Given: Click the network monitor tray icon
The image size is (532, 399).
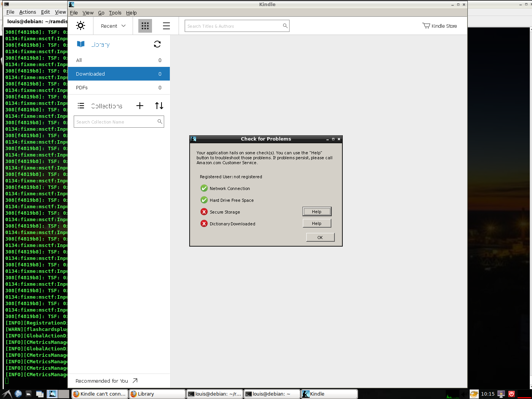Looking at the screenshot, I should coord(501,394).
